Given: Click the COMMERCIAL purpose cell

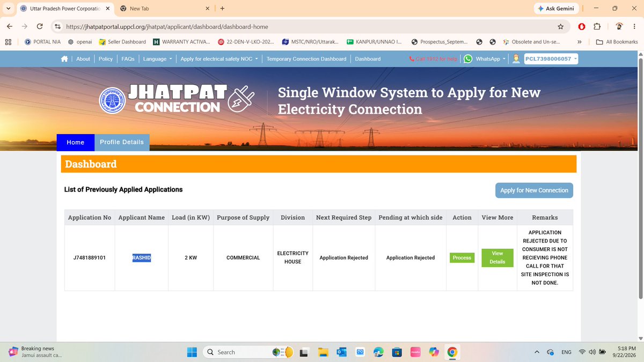Looking at the screenshot, I should [243, 258].
